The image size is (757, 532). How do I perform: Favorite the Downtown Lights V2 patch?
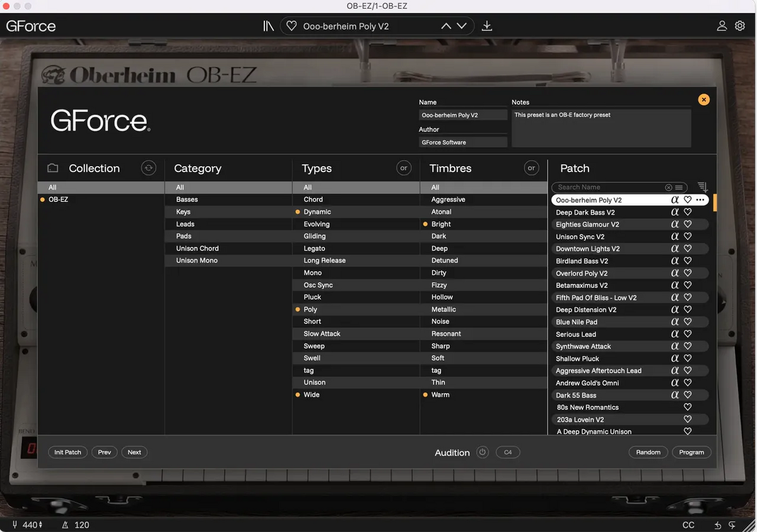pyautogui.click(x=688, y=248)
